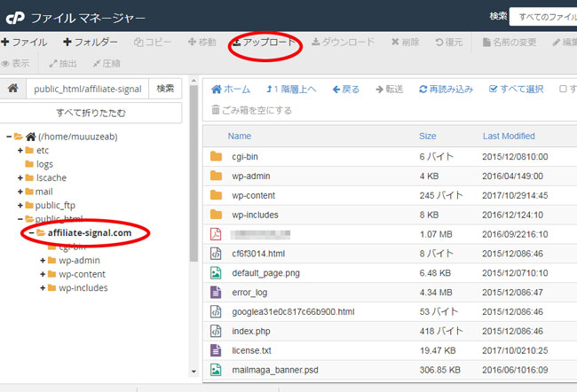Sort files by Last Modified header
This screenshot has width=577, height=392.
pos(509,136)
